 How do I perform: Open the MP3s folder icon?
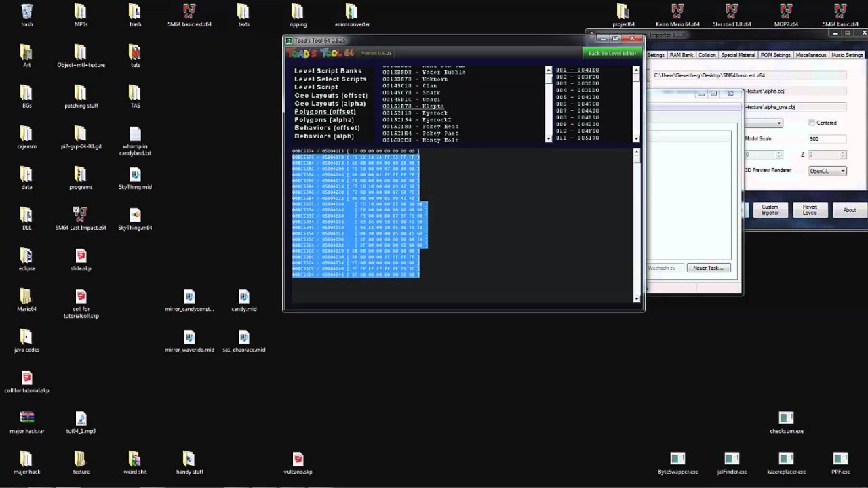pos(81,12)
